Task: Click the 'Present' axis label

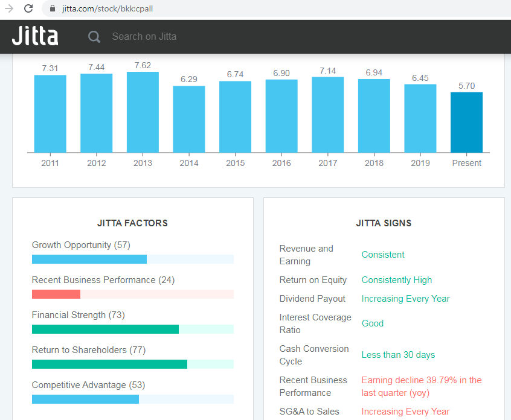Action: click(x=467, y=163)
